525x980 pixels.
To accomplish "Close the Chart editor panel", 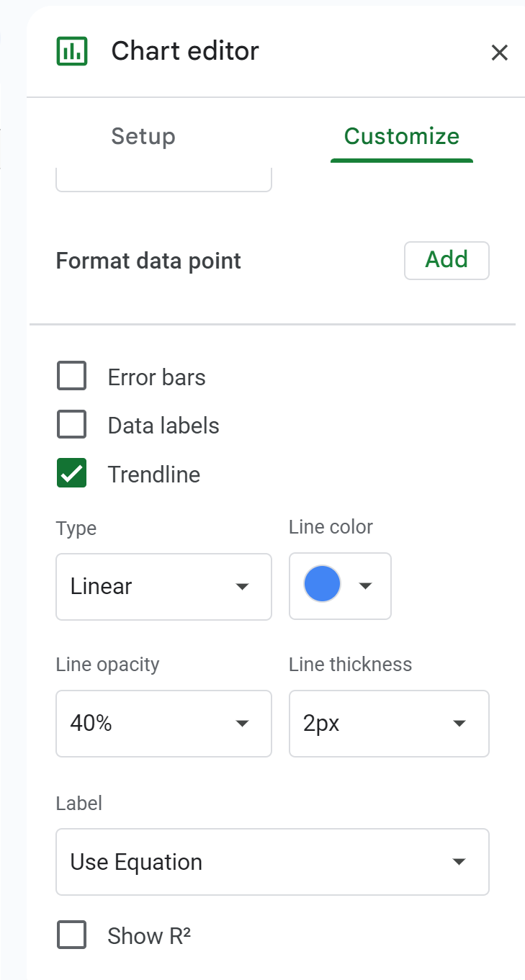I will (500, 52).
